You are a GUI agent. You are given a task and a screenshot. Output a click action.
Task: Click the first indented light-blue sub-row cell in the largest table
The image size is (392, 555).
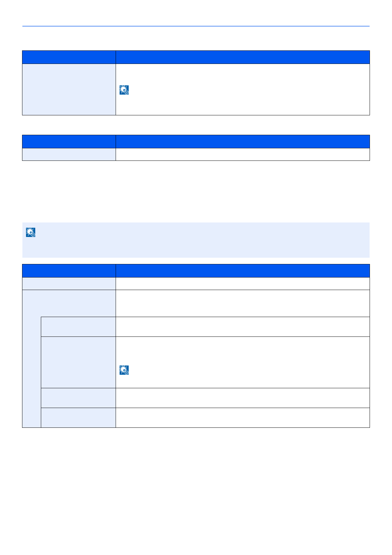pos(78,327)
